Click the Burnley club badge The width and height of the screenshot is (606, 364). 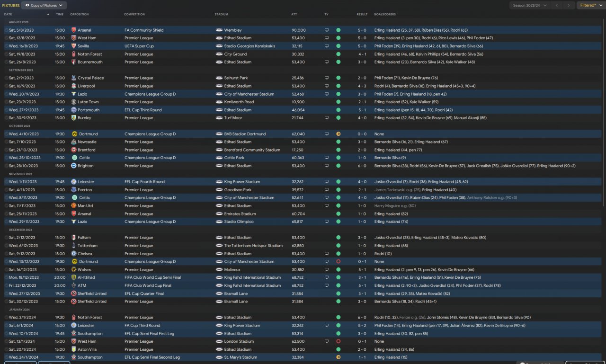point(73,118)
